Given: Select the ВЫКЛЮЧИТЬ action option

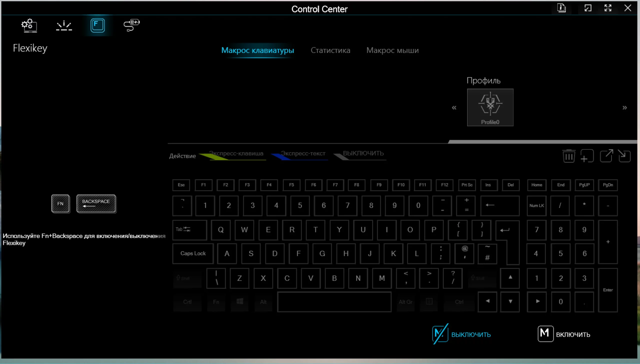Looking at the screenshot, I should pyautogui.click(x=363, y=153).
